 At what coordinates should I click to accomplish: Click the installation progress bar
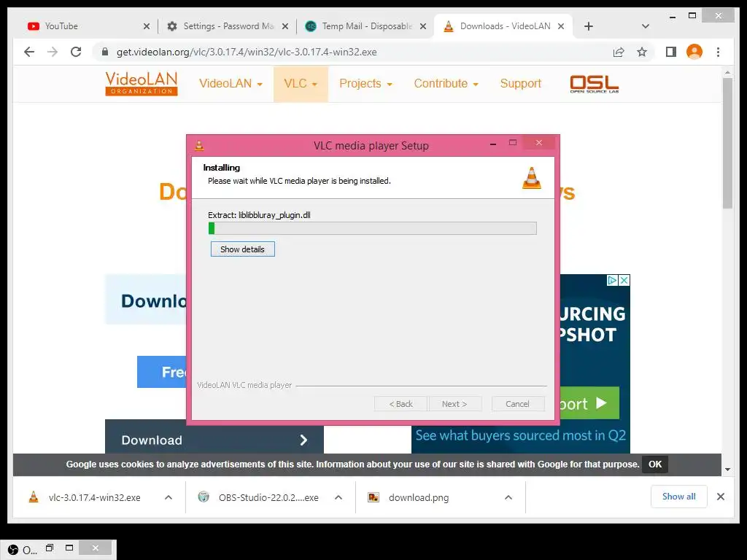[373, 228]
